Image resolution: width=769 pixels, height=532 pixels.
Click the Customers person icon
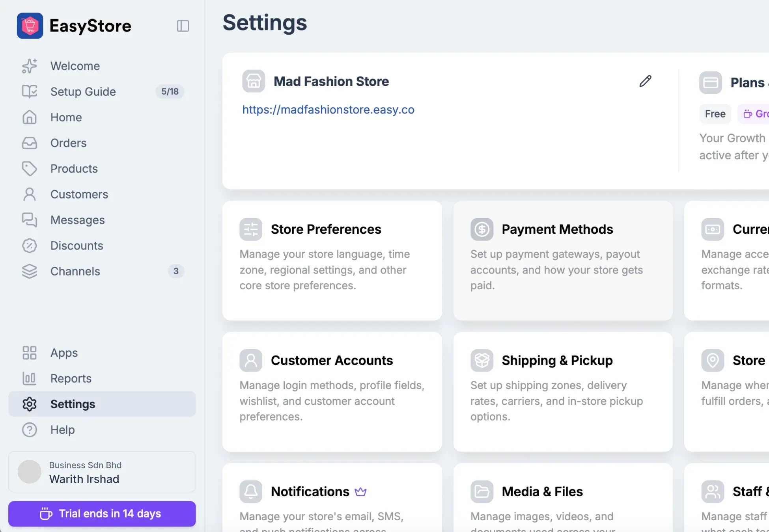click(x=30, y=194)
